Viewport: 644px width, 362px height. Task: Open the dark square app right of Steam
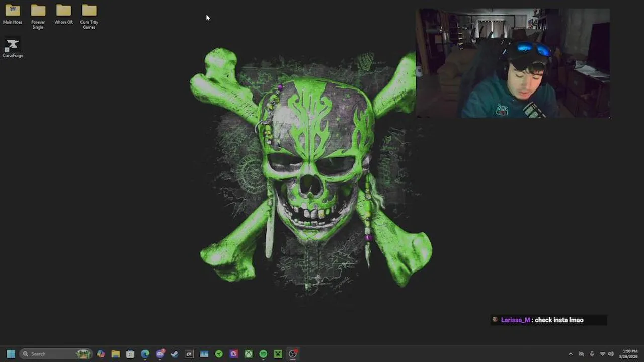(189, 354)
